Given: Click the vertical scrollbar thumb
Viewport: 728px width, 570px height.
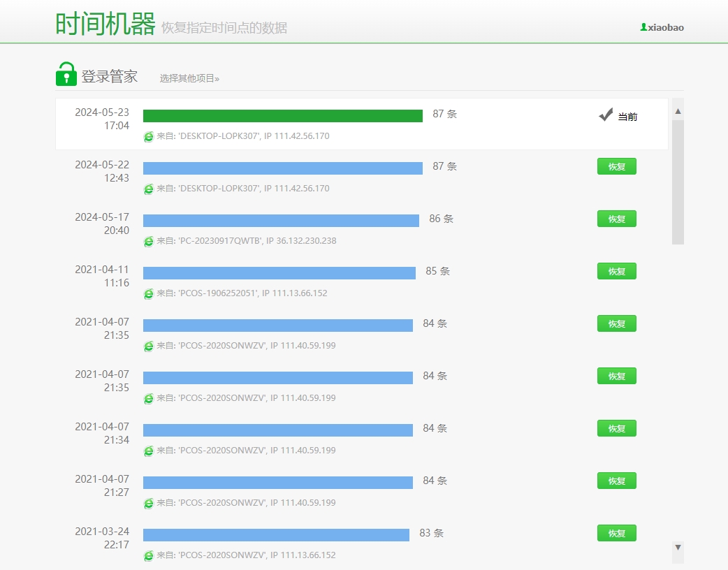Looking at the screenshot, I should click(678, 182).
